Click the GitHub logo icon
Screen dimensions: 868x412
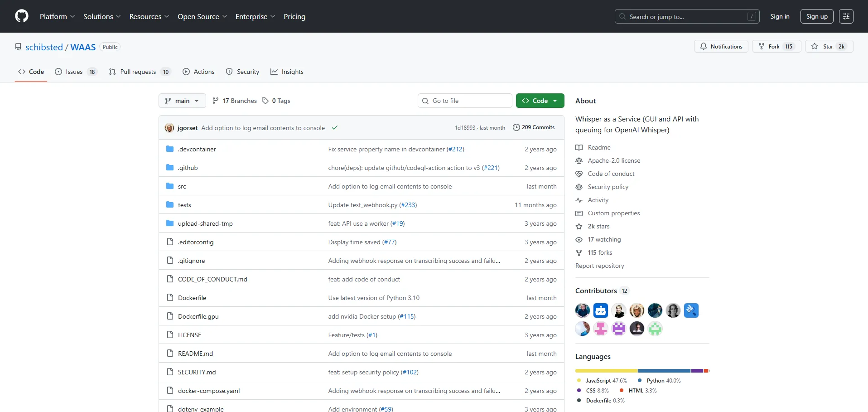[x=22, y=16]
